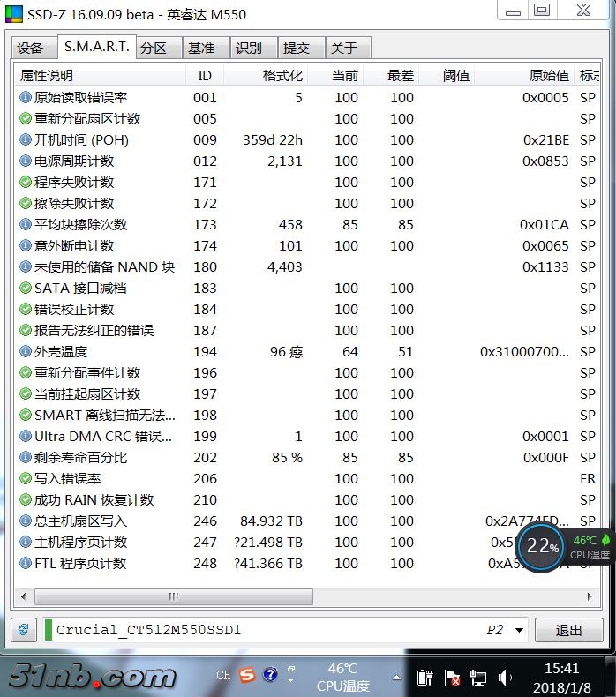
Task: Click green check icon of 成功 RAIN 恢复计数
Action: click(x=26, y=499)
